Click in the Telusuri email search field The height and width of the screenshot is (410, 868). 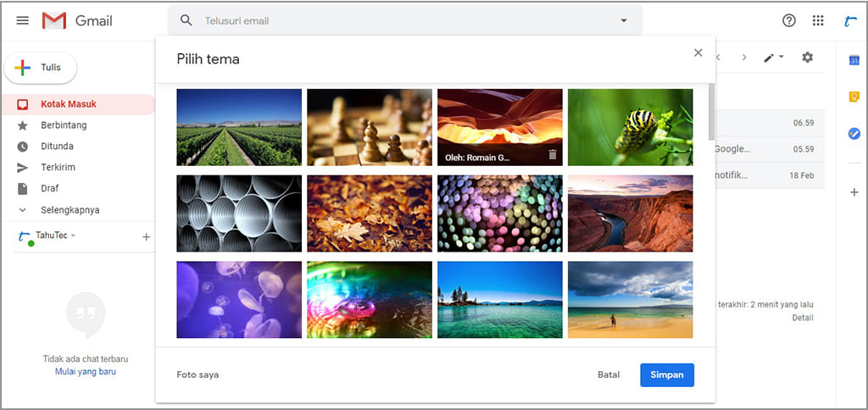pyautogui.click(x=407, y=20)
